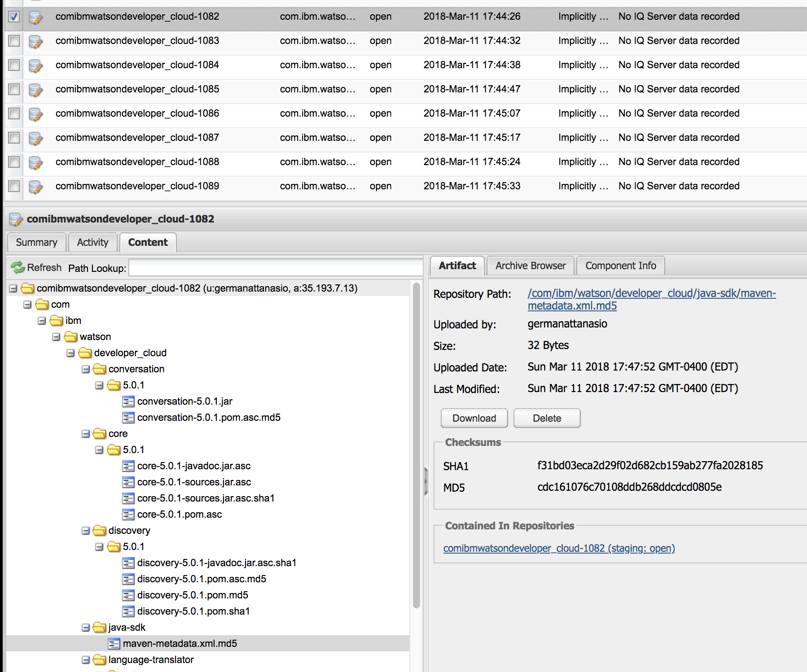The width and height of the screenshot is (807, 672).
Task: Open the Activity tab
Action: click(92, 242)
